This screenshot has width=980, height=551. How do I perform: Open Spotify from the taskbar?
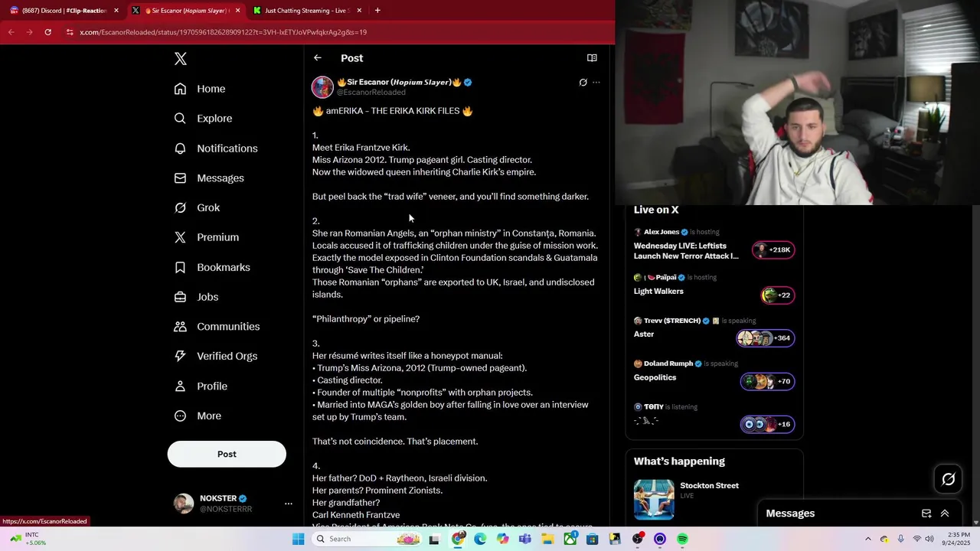click(x=682, y=539)
